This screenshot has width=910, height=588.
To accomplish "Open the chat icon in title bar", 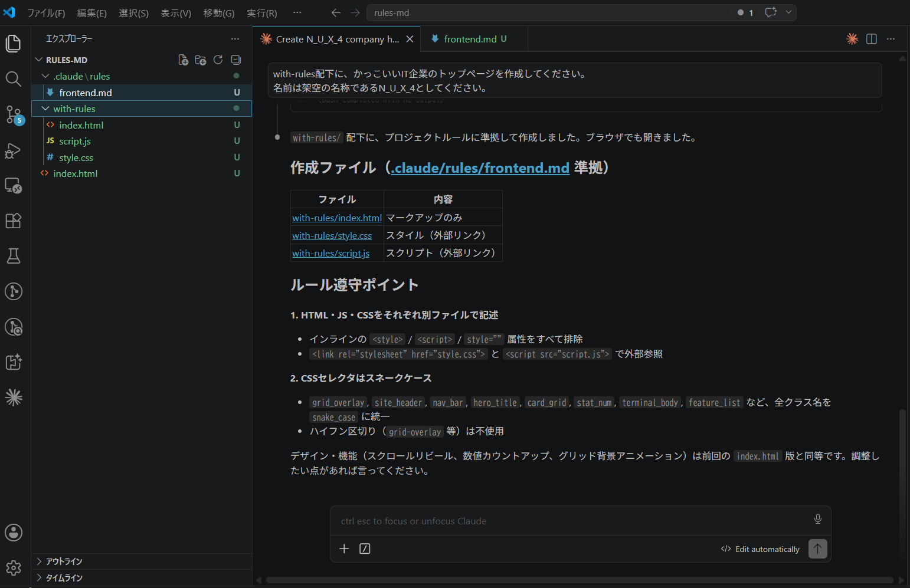I will pos(771,12).
